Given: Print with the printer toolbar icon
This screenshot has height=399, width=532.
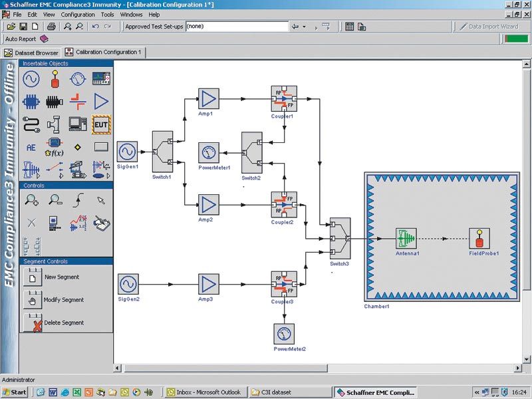Looking at the screenshot, I should 51,27.
